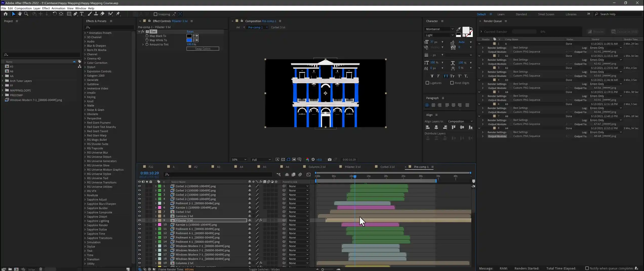Open the Animation menu
Screen dimensions: 644x271
point(58,8)
